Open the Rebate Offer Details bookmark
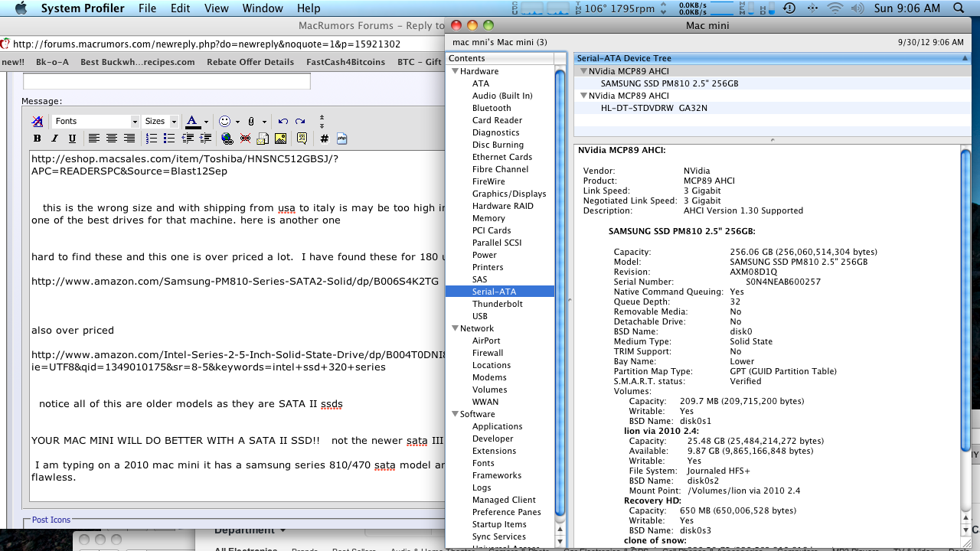Screen dimensions: 980x551 tap(250, 62)
